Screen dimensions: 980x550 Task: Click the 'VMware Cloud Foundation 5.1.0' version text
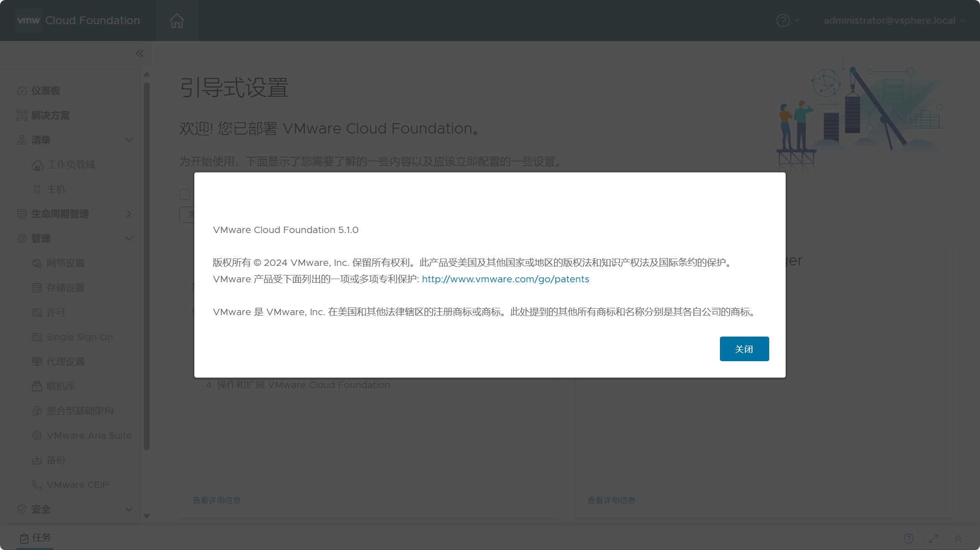(286, 230)
